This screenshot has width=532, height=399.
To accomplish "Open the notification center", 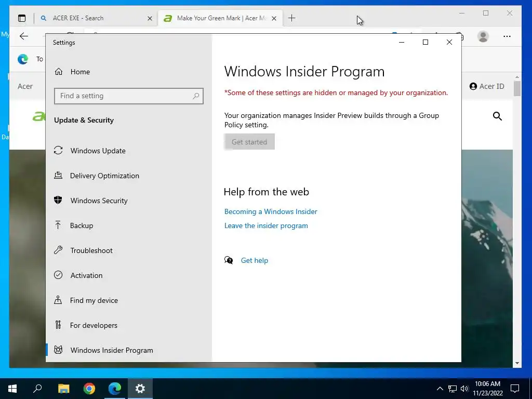I will pos(515,389).
